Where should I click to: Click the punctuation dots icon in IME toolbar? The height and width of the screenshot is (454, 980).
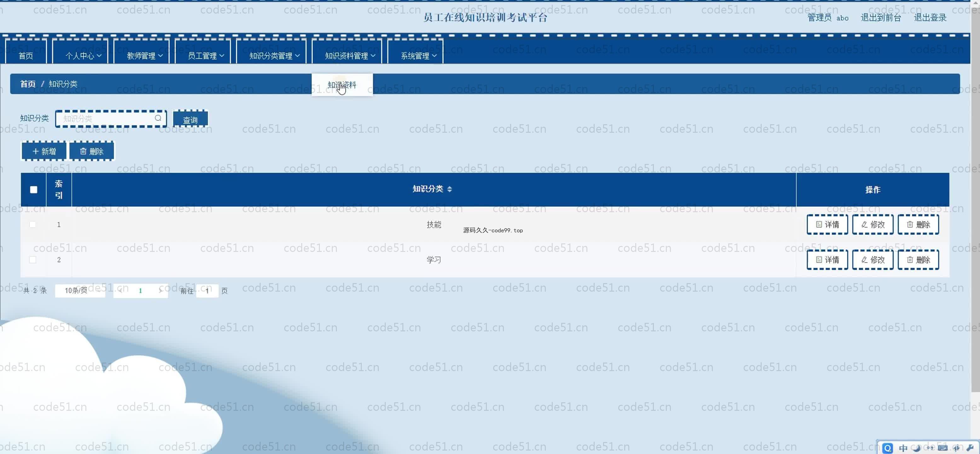coord(930,448)
